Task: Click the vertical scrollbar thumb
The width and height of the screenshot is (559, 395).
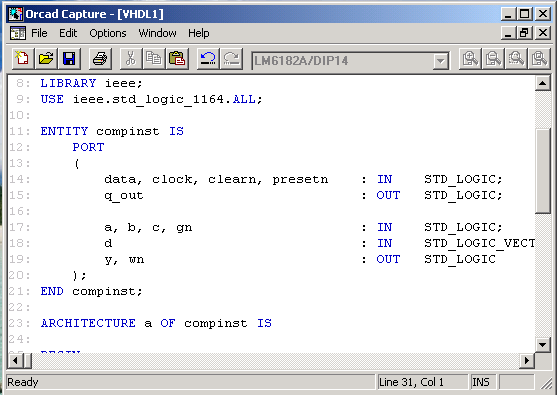Action: [x=543, y=171]
